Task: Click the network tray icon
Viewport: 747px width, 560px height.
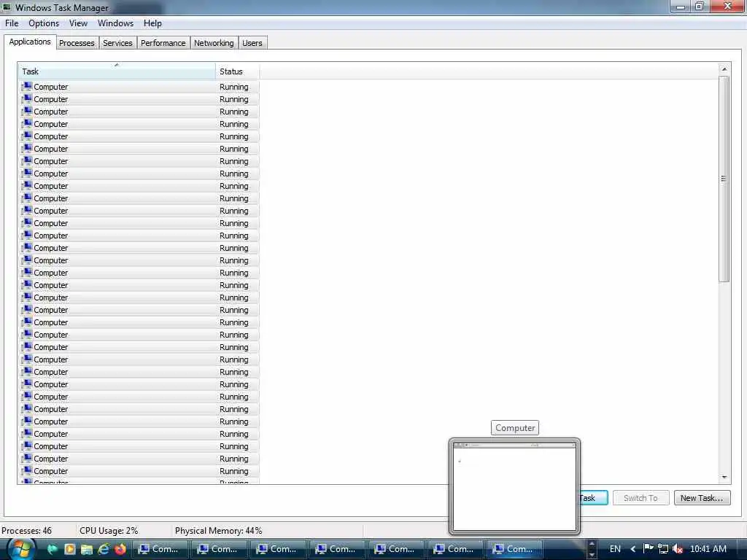Action: (x=662, y=549)
